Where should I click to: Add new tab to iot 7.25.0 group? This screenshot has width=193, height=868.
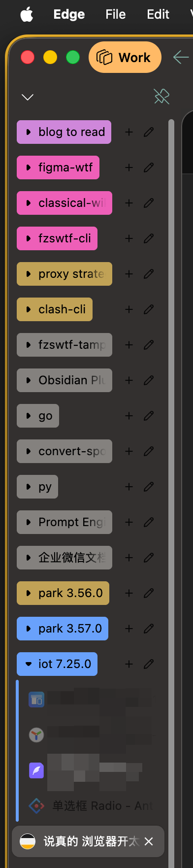(x=129, y=664)
